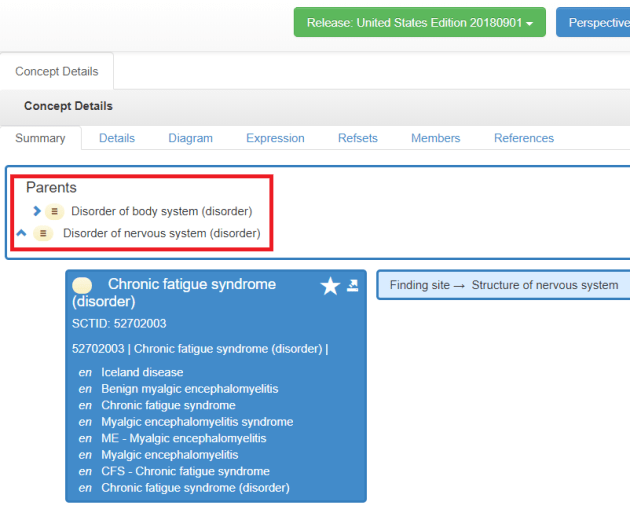Screen dimensions: 630x509
Task: Expand the Disorder of body system parent
Action: (37, 211)
